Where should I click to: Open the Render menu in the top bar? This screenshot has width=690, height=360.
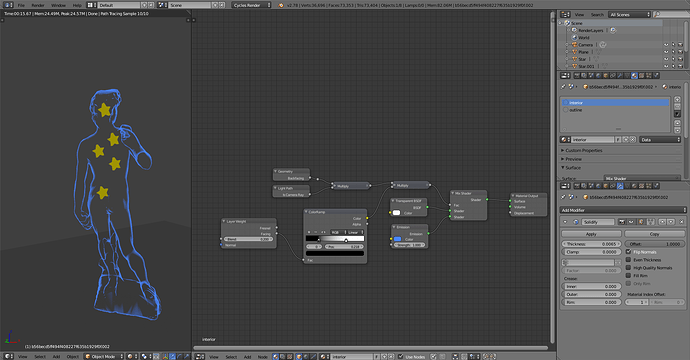pyautogui.click(x=38, y=5)
